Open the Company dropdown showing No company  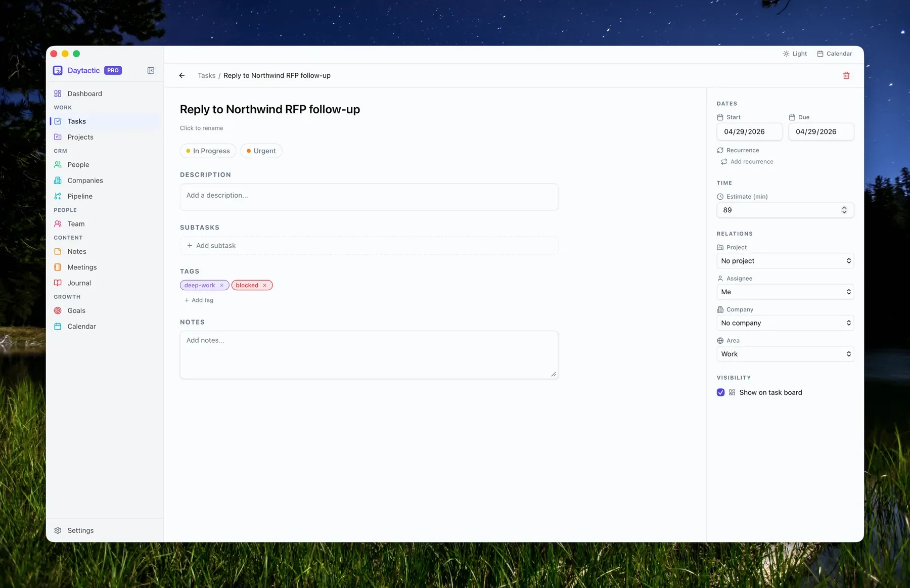click(785, 323)
